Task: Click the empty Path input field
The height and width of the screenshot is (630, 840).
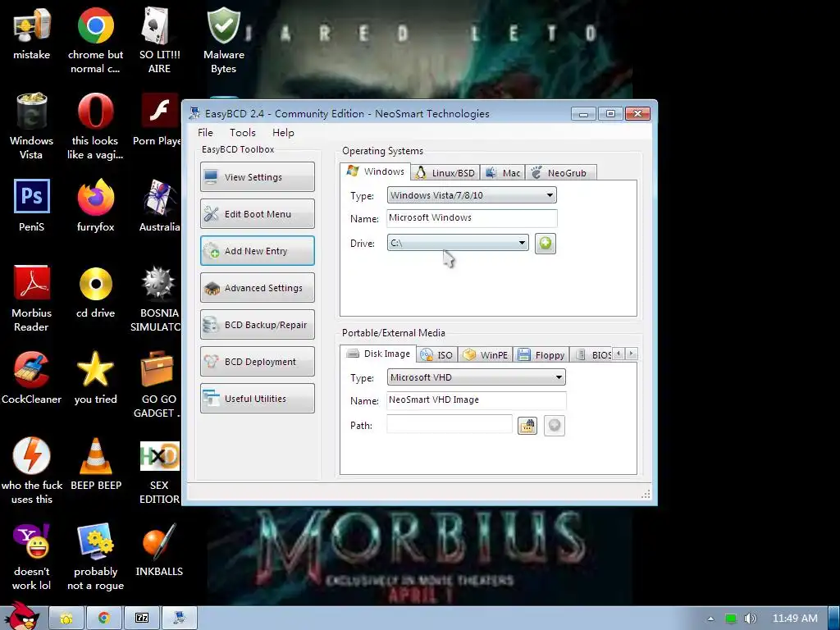Action: coord(449,424)
